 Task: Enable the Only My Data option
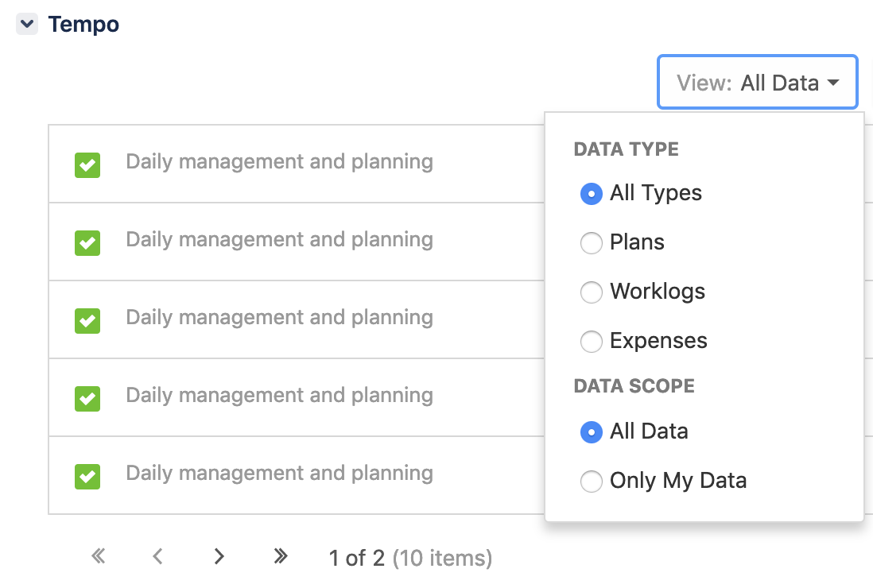(592, 482)
